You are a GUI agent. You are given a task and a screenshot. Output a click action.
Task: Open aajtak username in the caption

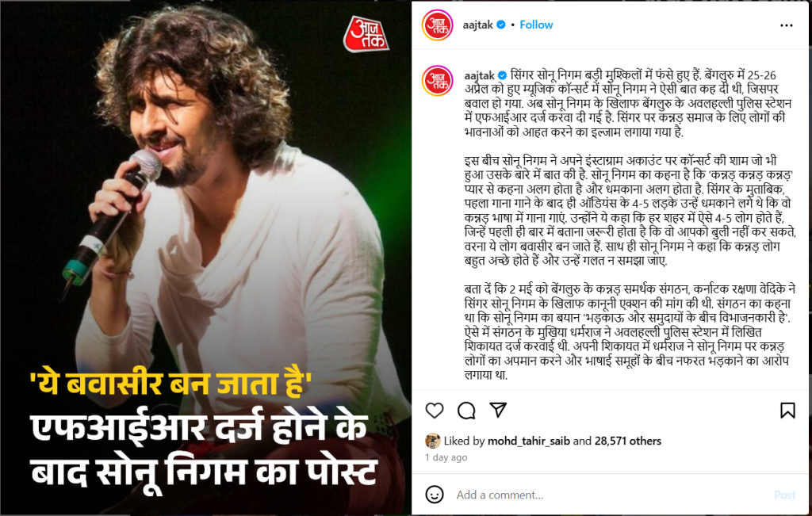click(479, 75)
